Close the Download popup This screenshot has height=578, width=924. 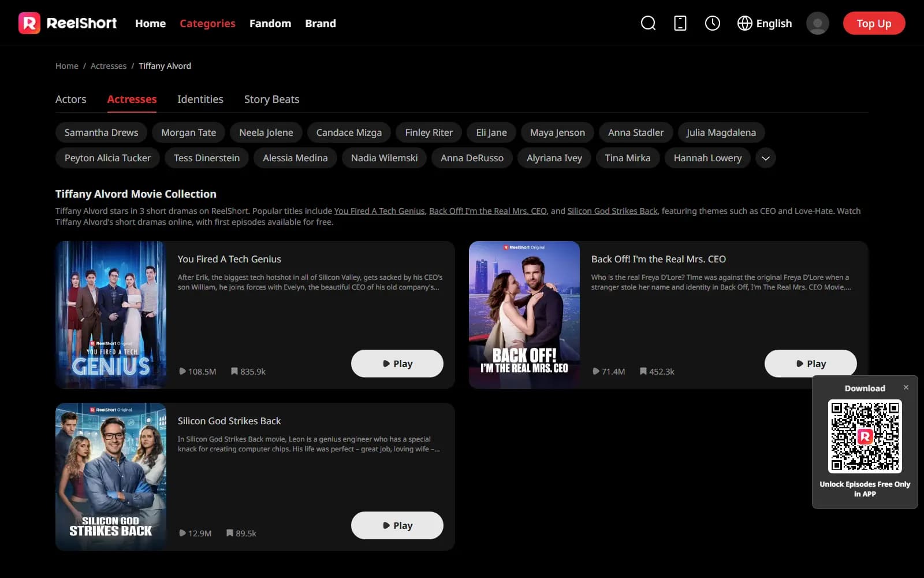click(906, 387)
